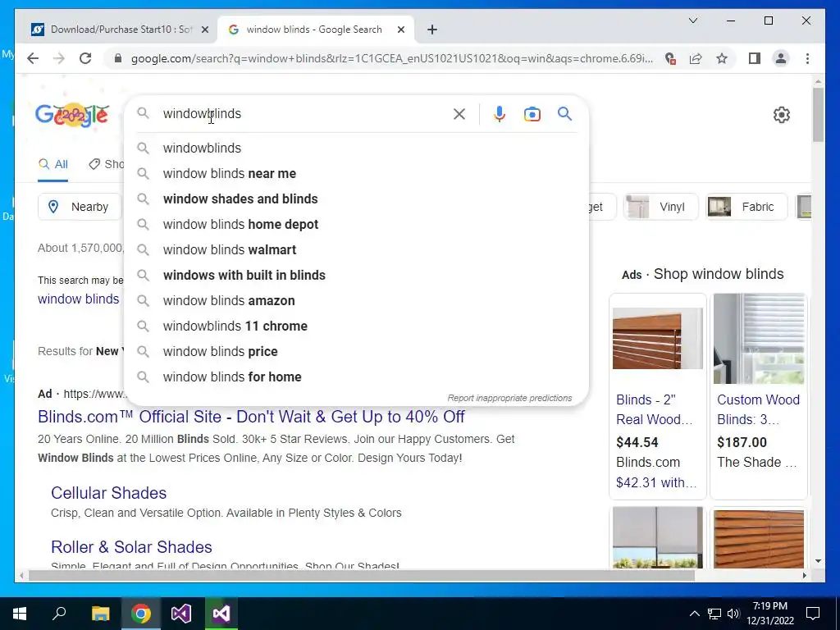Image resolution: width=840 pixels, height=630 pixels.
Task: Open new tab with plus button
Action: [432, 30]
